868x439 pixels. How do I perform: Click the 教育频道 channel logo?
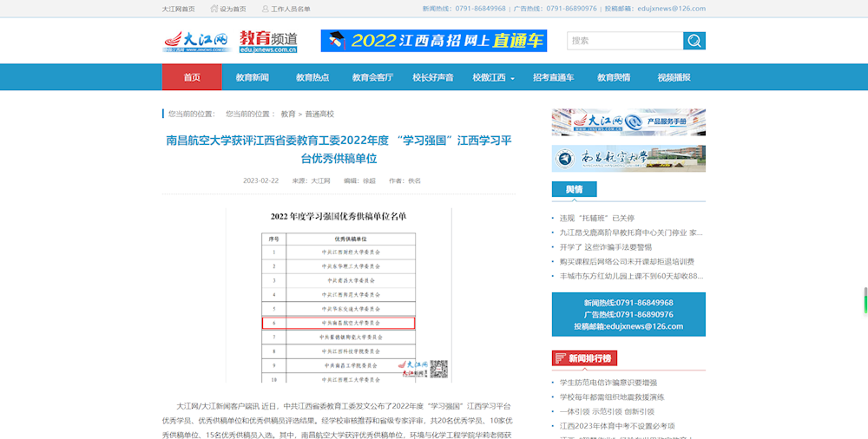point(268,41)
